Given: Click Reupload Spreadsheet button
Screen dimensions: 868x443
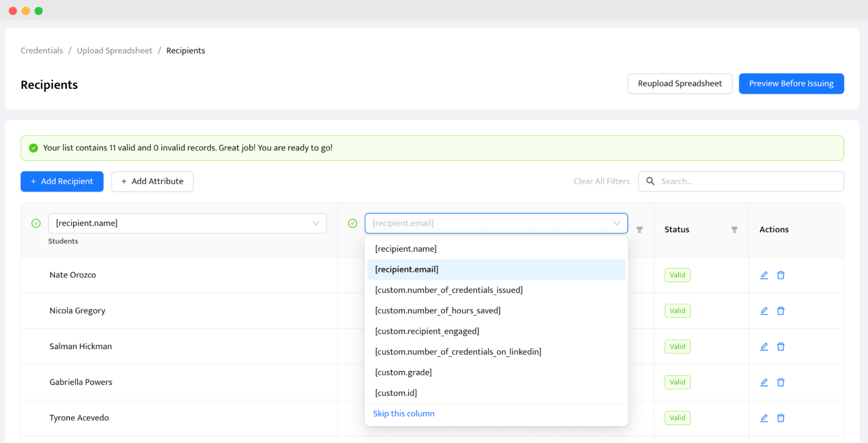Looking at the screenshot, I should click(680, 83).
